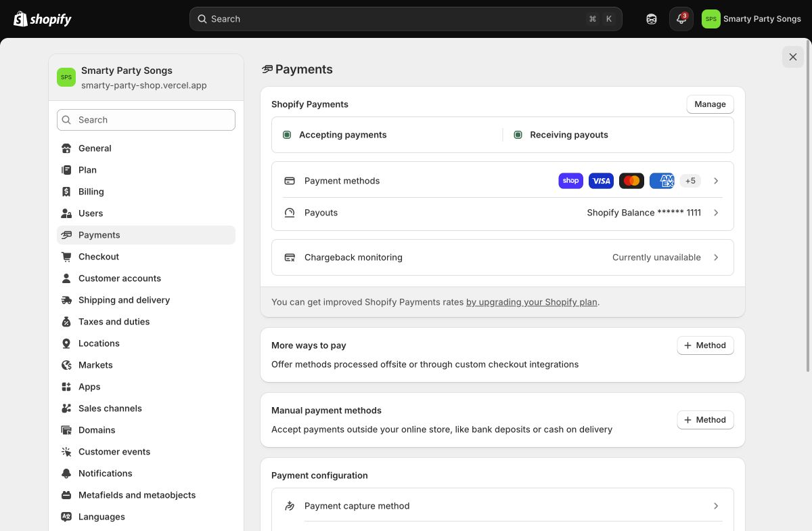Click 'Shopify Balance ****** 1111' payout text
The height and width of the screenshot is (531, 812).
(x=644, y=213)
